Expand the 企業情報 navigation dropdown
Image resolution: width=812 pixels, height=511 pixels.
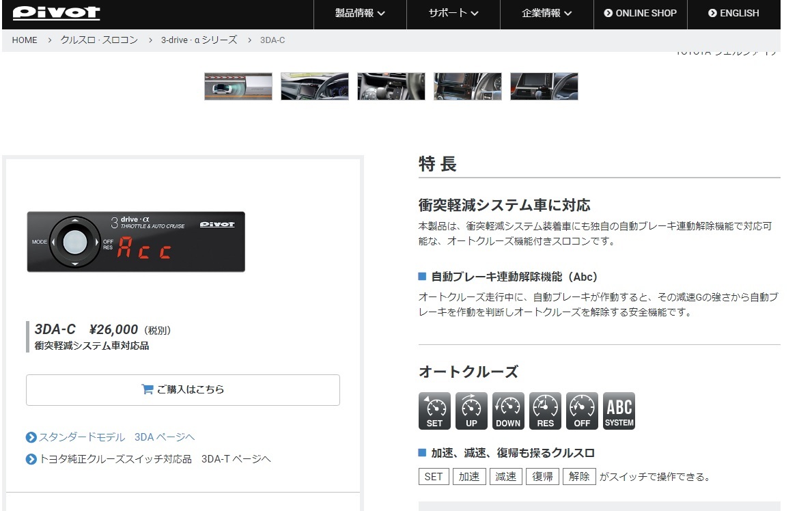[546, 13]
